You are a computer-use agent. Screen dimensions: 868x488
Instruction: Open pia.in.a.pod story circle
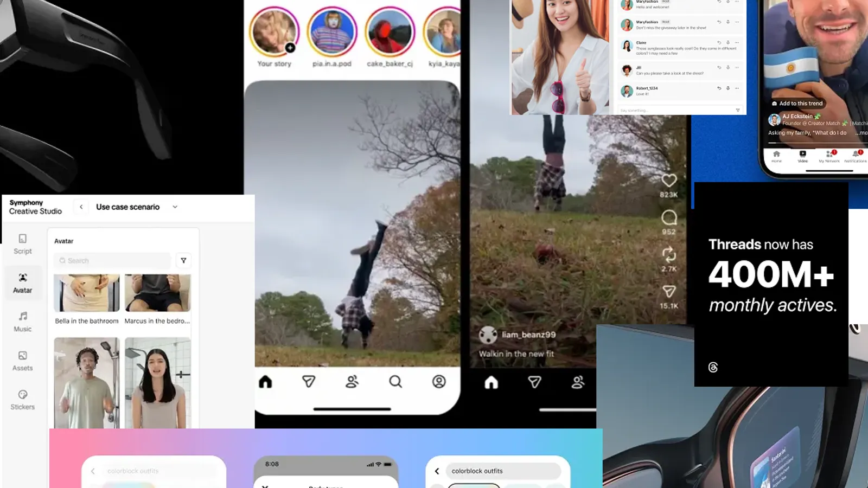click(x=332, y=32)
